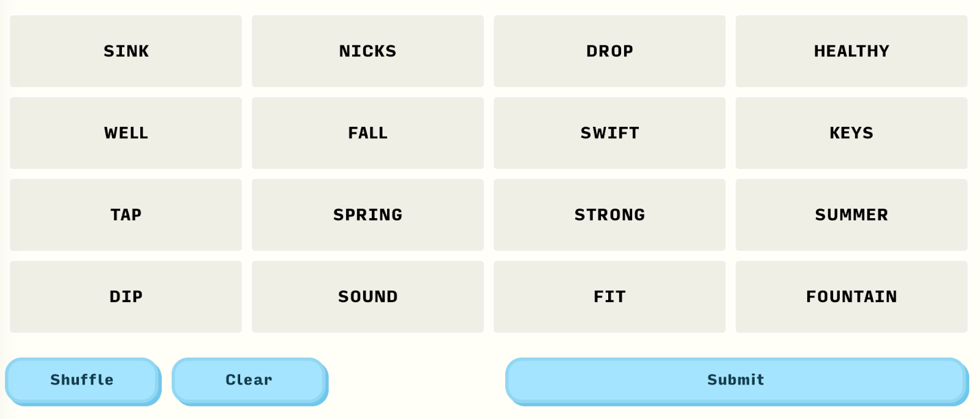Pick the SWIFT word tile

click(x=609, y=133)
